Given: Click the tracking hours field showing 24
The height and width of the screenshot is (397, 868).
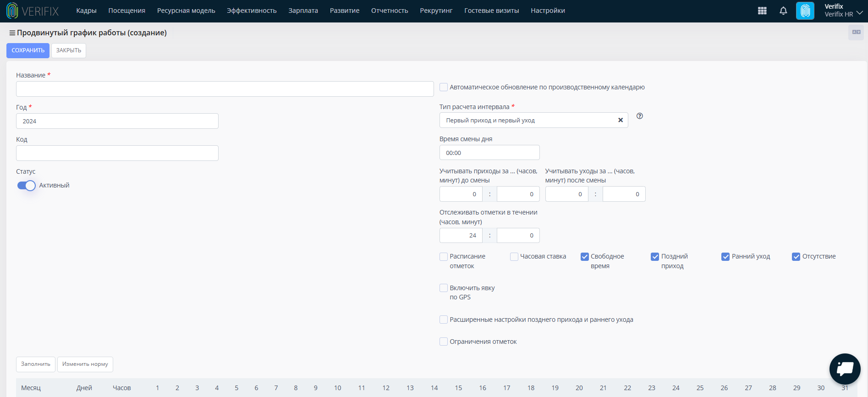Looking at the screenshot, I should click(x=461, y=235).
